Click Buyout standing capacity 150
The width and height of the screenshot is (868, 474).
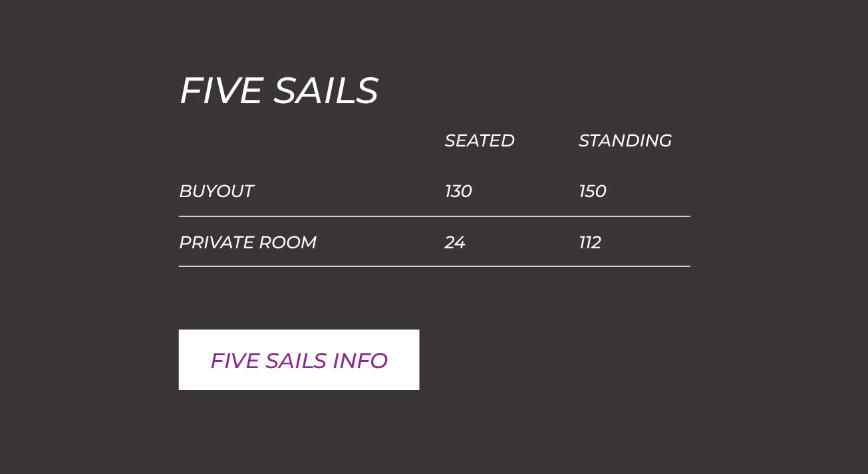coord(592,192)
